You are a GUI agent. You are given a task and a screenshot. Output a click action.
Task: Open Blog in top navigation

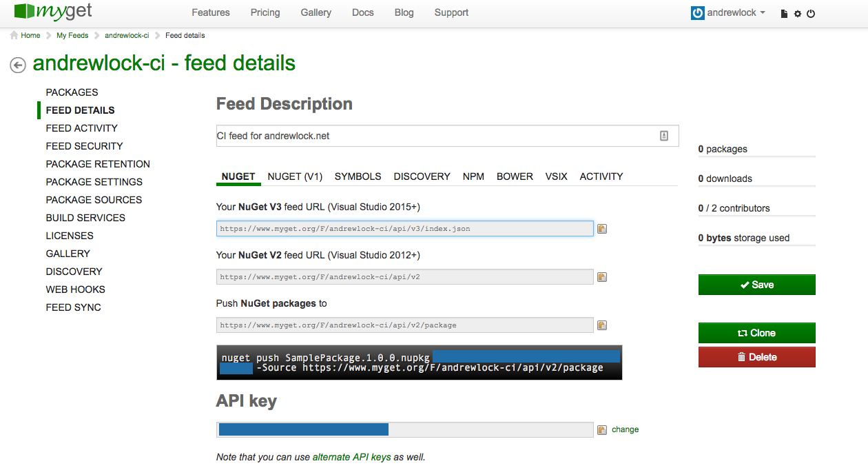404,12
